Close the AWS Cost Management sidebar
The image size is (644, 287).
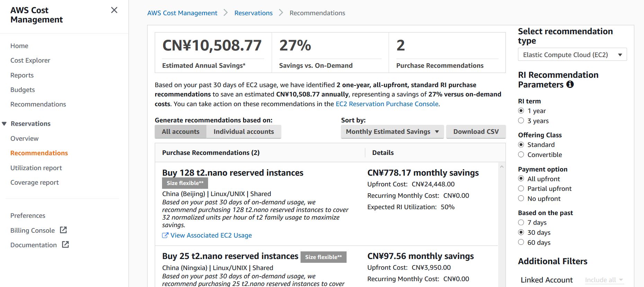(114, 10)
